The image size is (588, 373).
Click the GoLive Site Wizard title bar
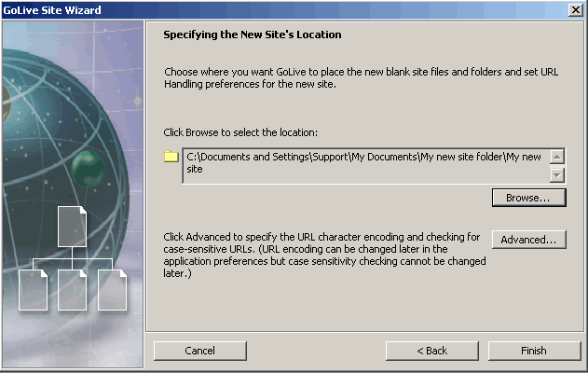(285, 10)
